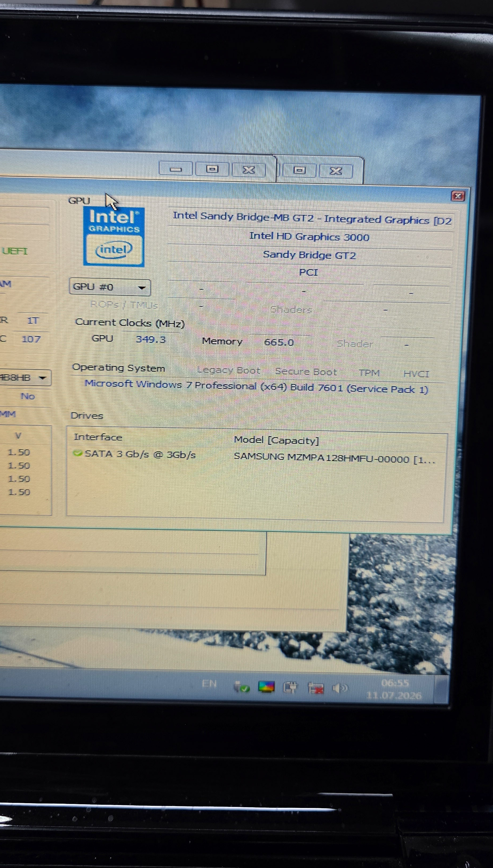Click the colorful monitor tray icon
The height and width of the screenshot is (868, 493).
(x=266, y=687)
